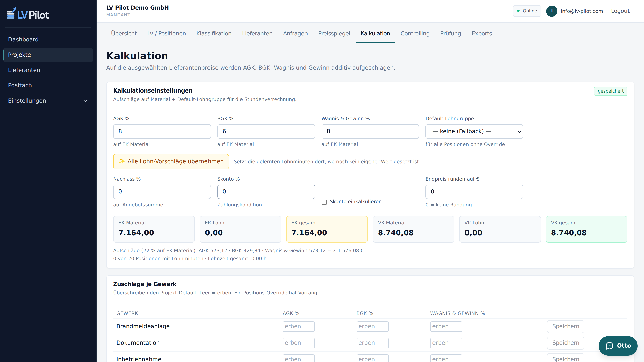Image resolution: width=644 pixels, height=362 pixels.
Task: Click Brandmeldeanlage Wagnis & Gewinn field
Action: tap(446, 326)
